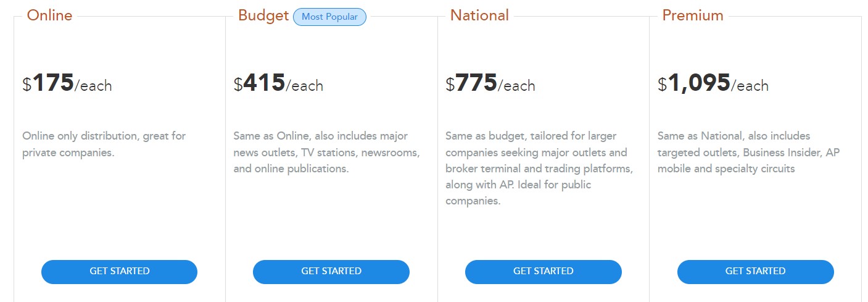Select the Online plan heading
Image resolution: width=868 pixels, height=302 pixels.
point(49,15)
